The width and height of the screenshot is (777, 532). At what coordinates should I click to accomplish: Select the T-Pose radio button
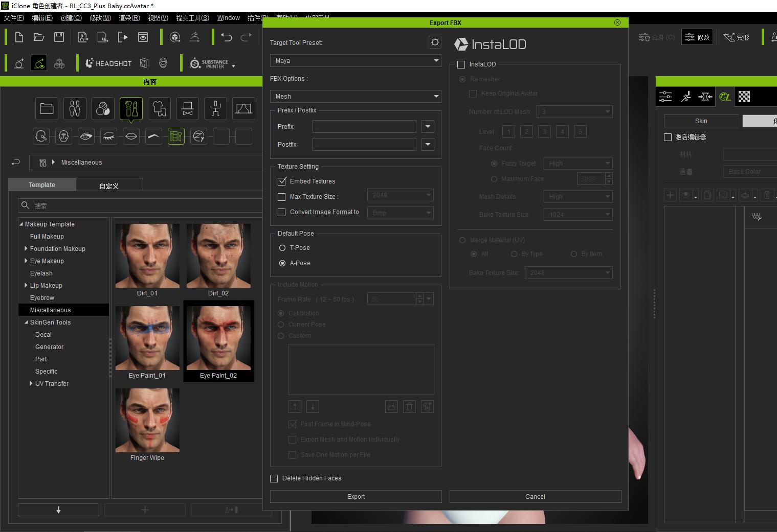point(282,248)
